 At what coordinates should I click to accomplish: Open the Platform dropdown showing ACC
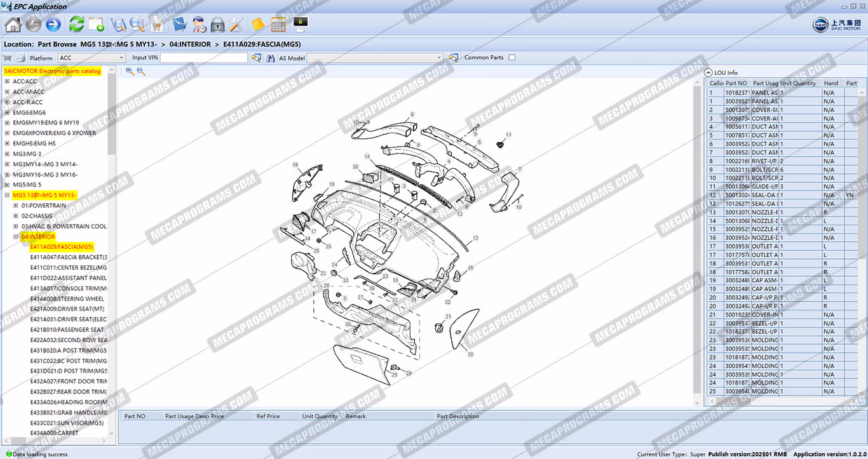tap(92, 58)
